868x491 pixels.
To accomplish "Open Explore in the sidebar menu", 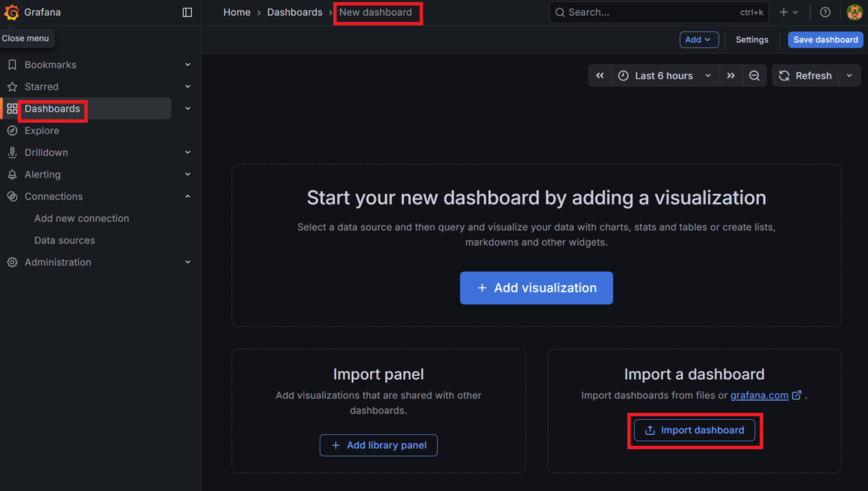I will (42, 130).
